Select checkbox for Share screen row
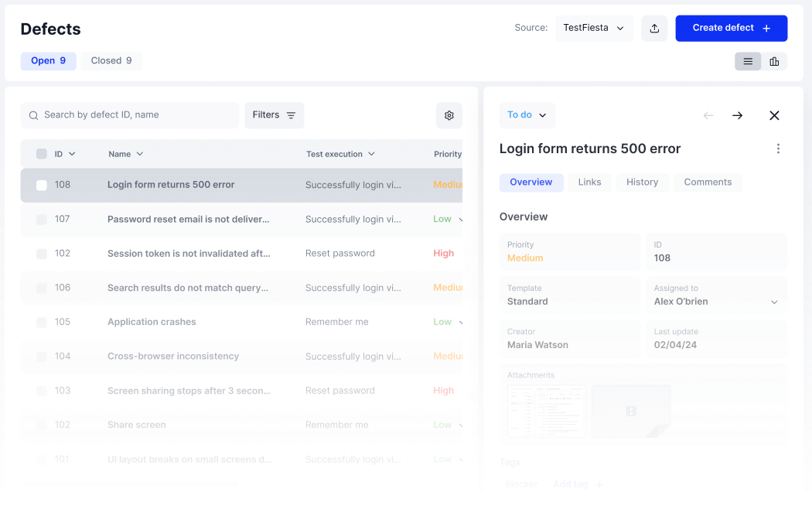The width and height of the screenshot is (812, 526). [x=42, y=425]
